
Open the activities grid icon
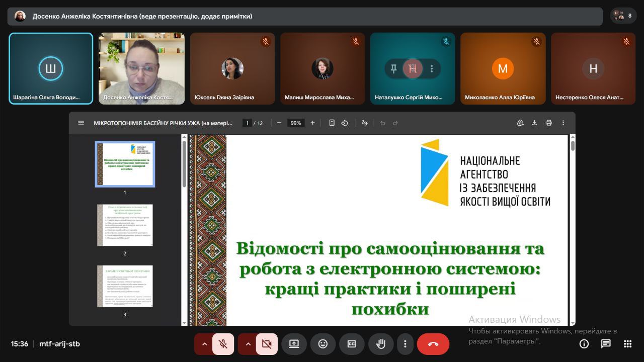(x=627, y=344)
